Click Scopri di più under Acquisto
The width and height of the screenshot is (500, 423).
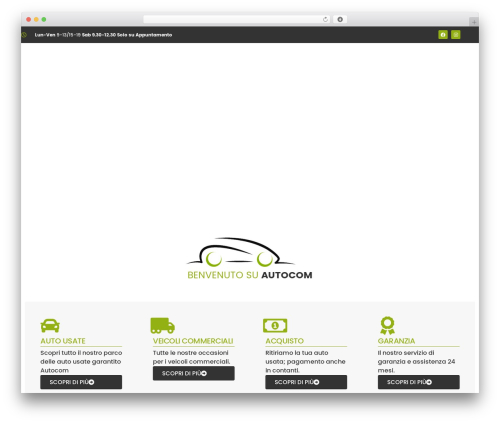point(306,382)
